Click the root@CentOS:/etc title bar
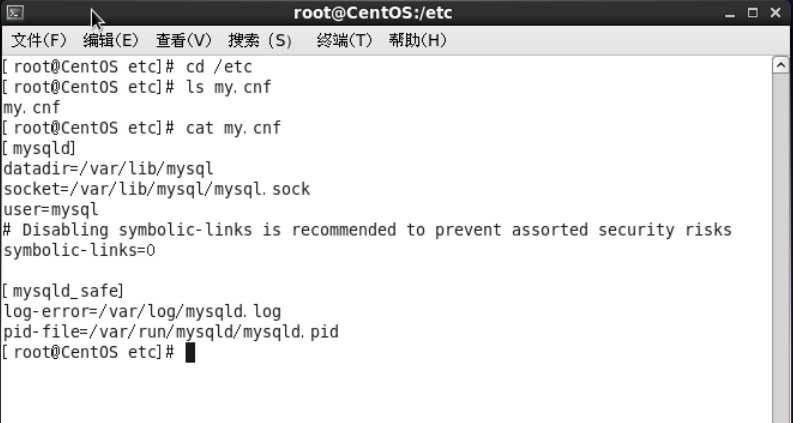The width and height of the screenshot is (793, 423). (373, 13)
